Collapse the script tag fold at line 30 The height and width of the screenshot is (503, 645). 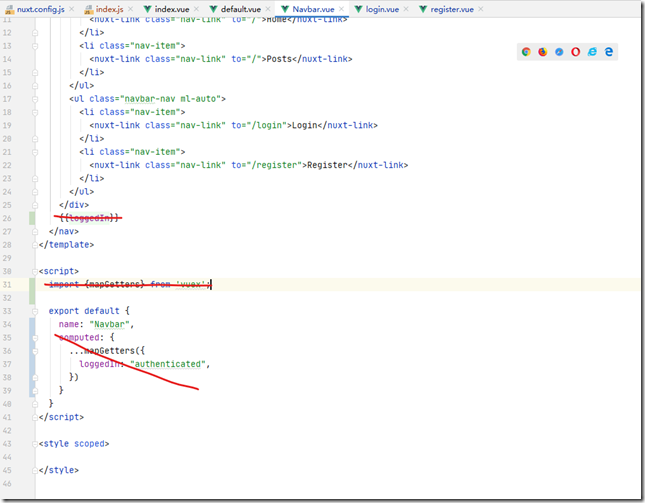pos(35,271)
